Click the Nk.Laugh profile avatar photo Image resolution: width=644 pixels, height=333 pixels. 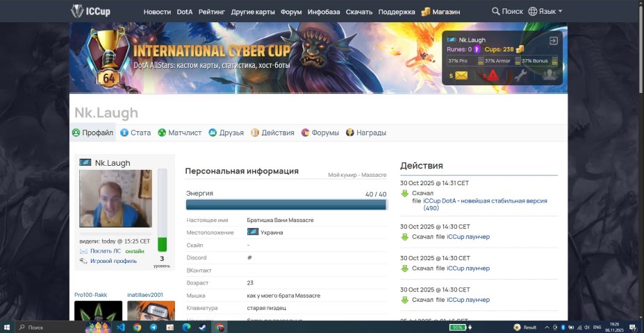click(x=115, y=198)
